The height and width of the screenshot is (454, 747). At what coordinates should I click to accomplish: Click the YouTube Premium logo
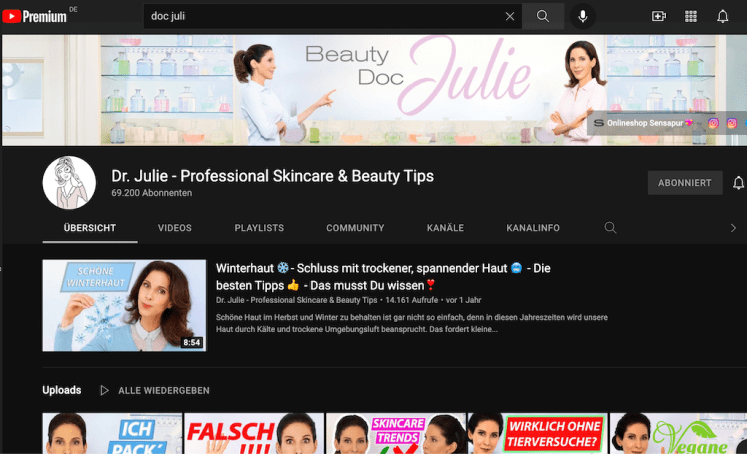click(34, 16)
